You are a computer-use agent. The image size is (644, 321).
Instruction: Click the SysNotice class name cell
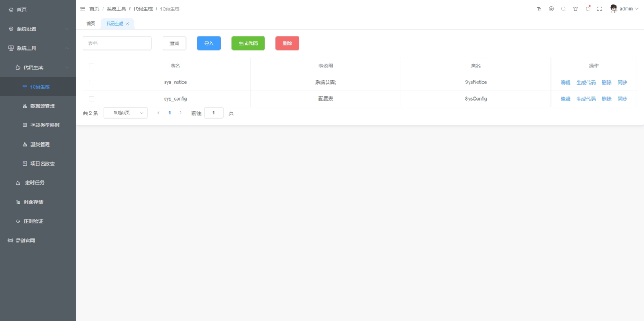pyautogui.click(x=476, y=82)
